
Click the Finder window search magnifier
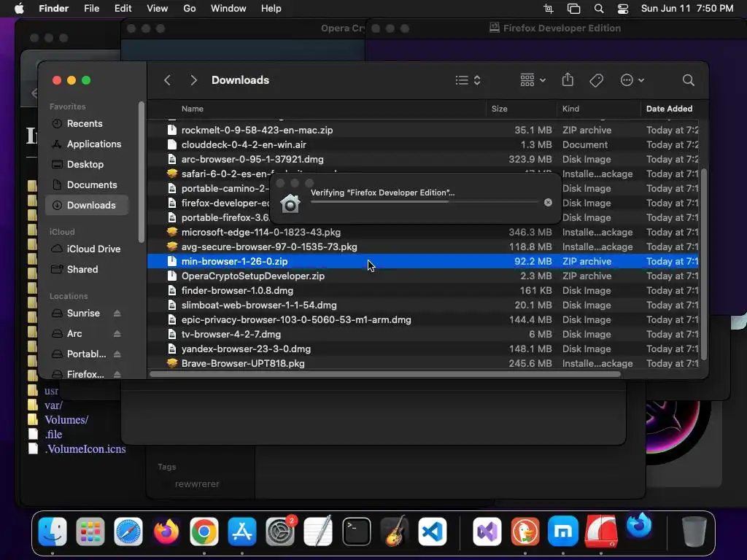pos(688,80)
